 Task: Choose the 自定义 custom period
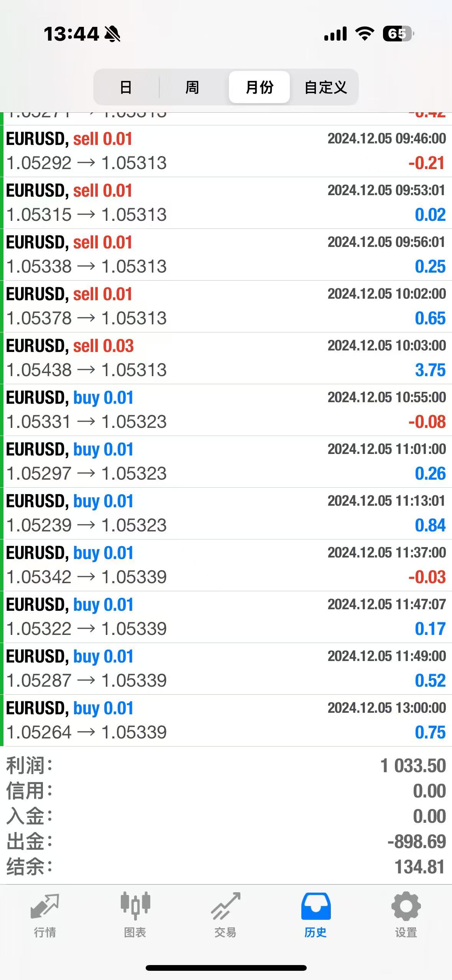pyautogui.click(x=325, y=87)
